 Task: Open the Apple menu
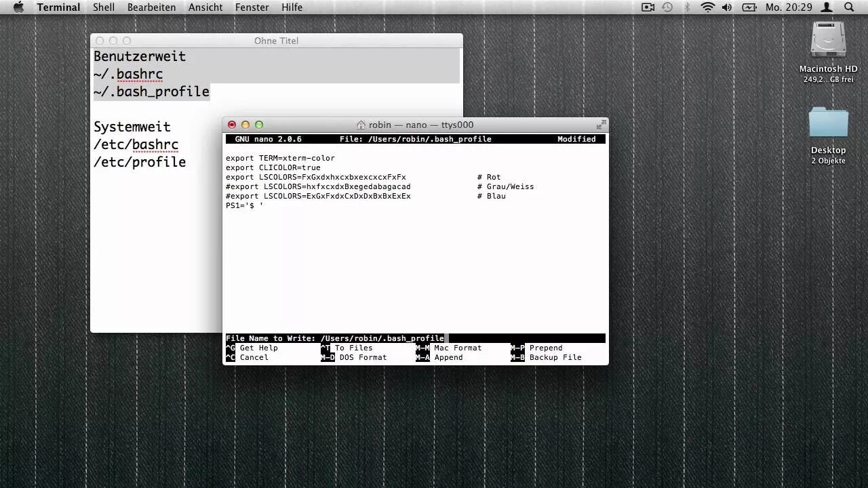tap(18, 7)
